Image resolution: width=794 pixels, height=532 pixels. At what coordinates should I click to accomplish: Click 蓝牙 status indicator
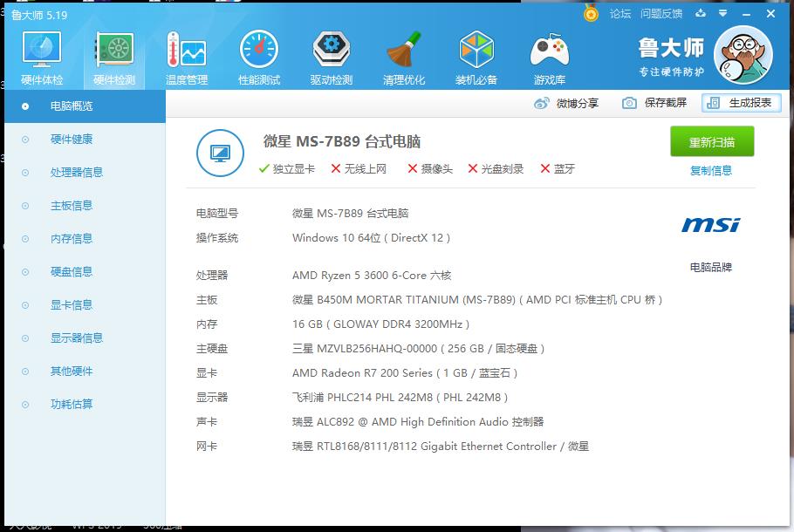point(558,169)
